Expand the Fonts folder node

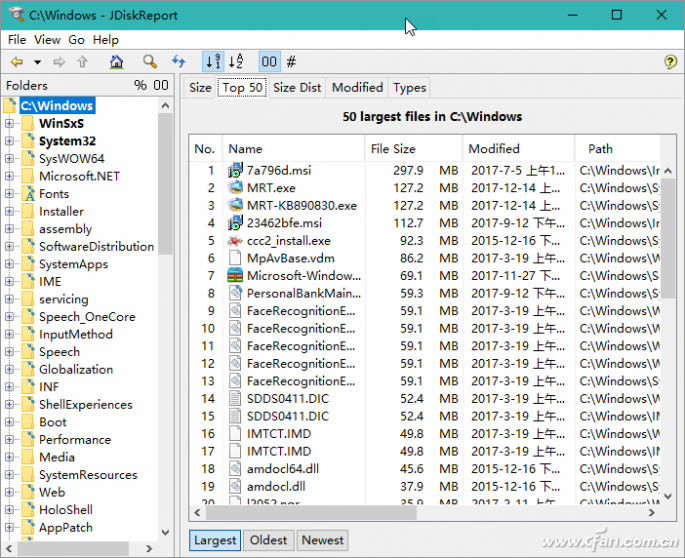(9, 194)
